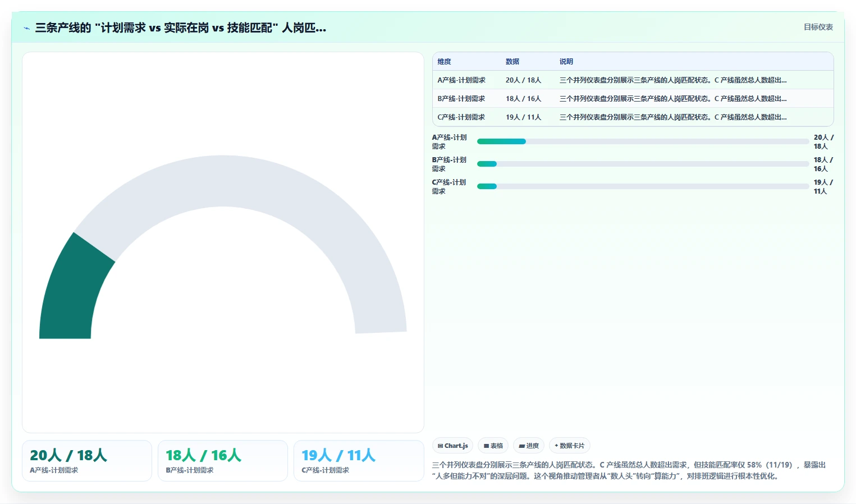Select the Chart.js tag chip
Viewport: 856px width, 504px height.
point(452,446)
